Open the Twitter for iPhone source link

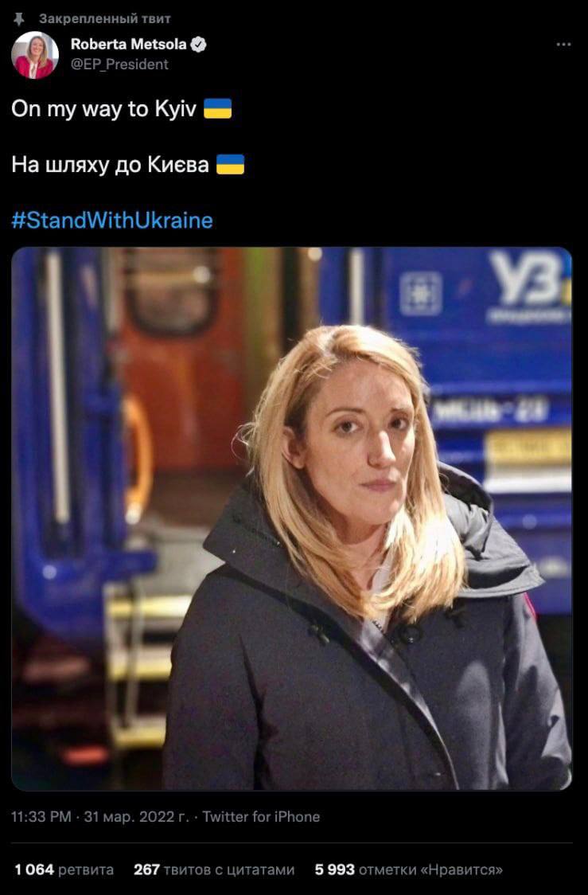tap(261, 817)
